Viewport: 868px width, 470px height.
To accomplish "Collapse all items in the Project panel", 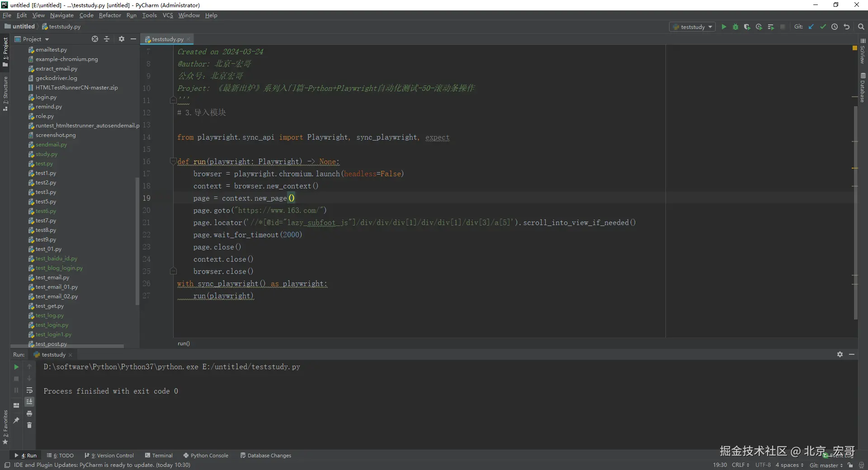I will pos(107,39).
